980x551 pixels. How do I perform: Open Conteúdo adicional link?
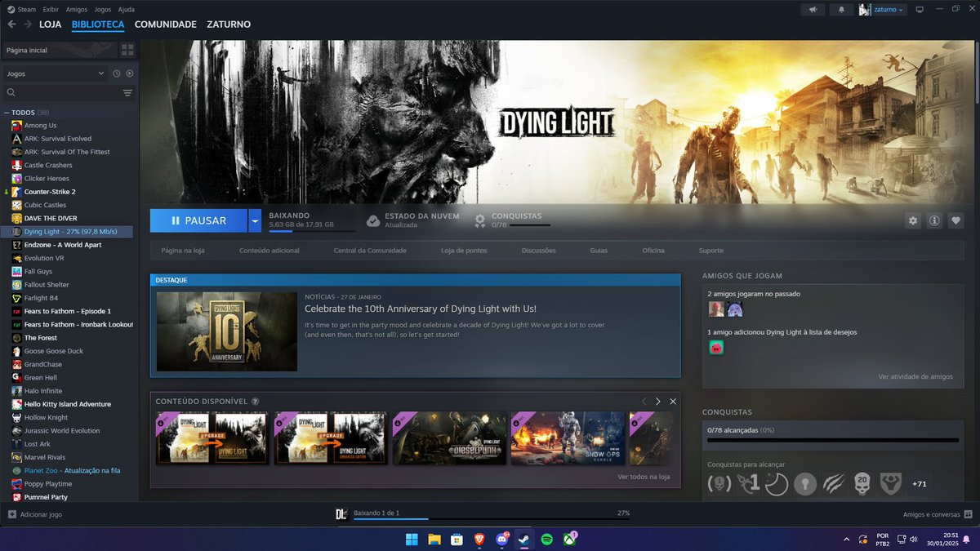pyautogui.click(x=269, y=251)
